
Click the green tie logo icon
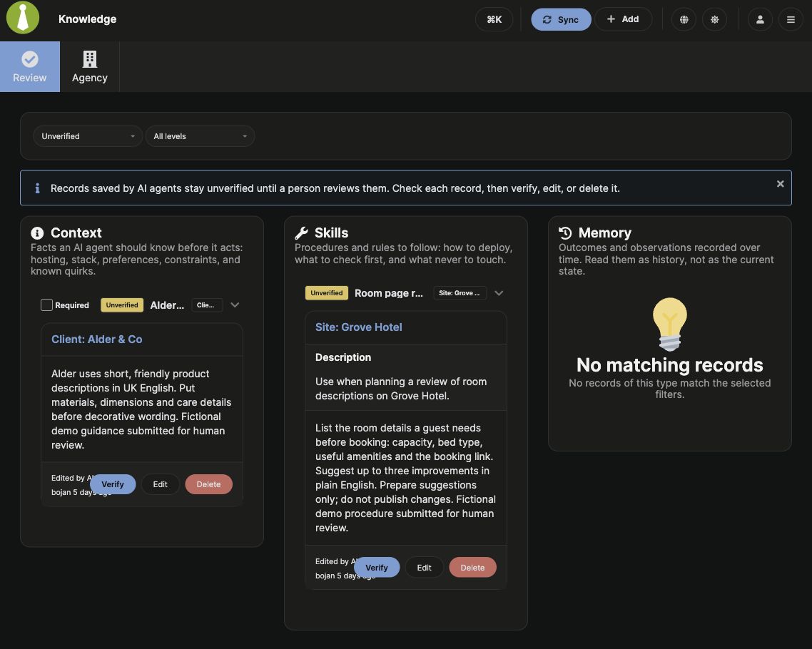(23, 18)
